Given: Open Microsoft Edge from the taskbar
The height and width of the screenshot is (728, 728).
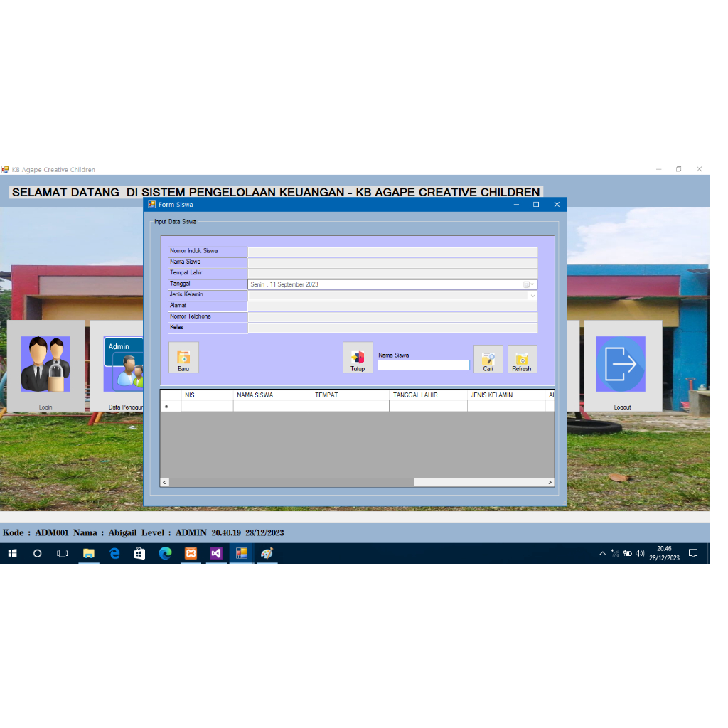Looking at the screenshot, I should pos(165,553).
